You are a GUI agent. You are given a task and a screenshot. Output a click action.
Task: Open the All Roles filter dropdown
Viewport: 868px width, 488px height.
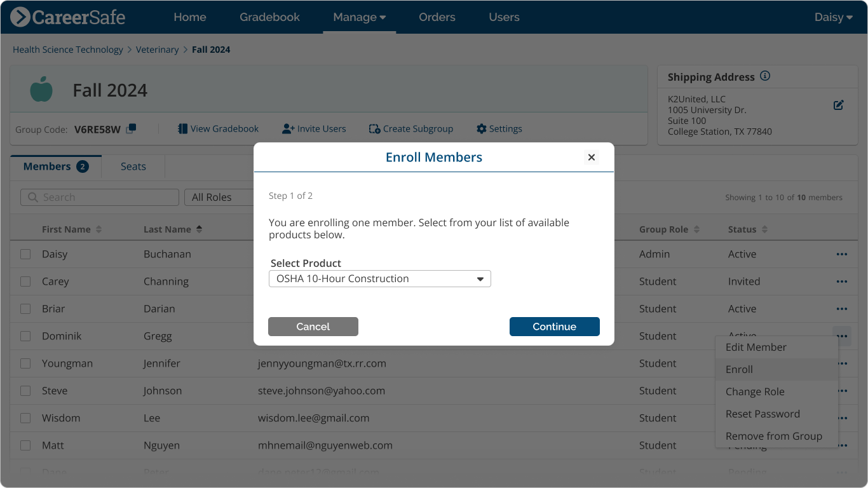point(219,197)
